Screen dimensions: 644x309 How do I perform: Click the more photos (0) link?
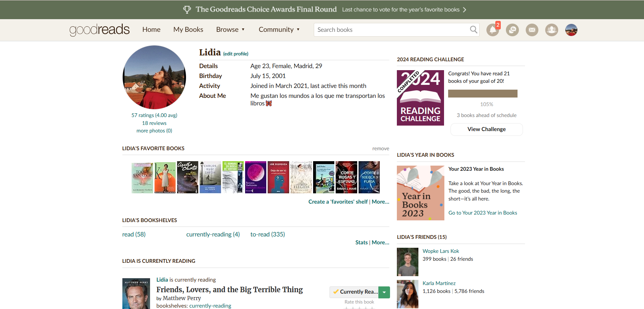[x=154, y=131]
